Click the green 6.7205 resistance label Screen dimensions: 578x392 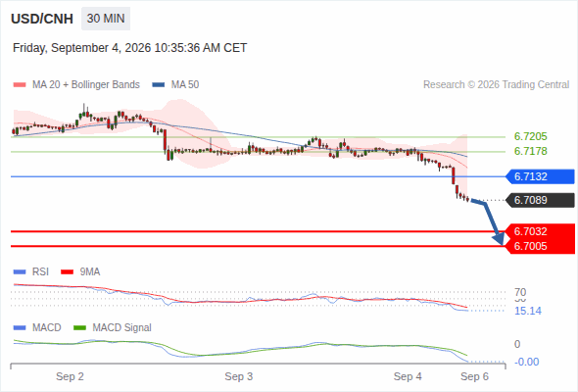tap(530, 136)
